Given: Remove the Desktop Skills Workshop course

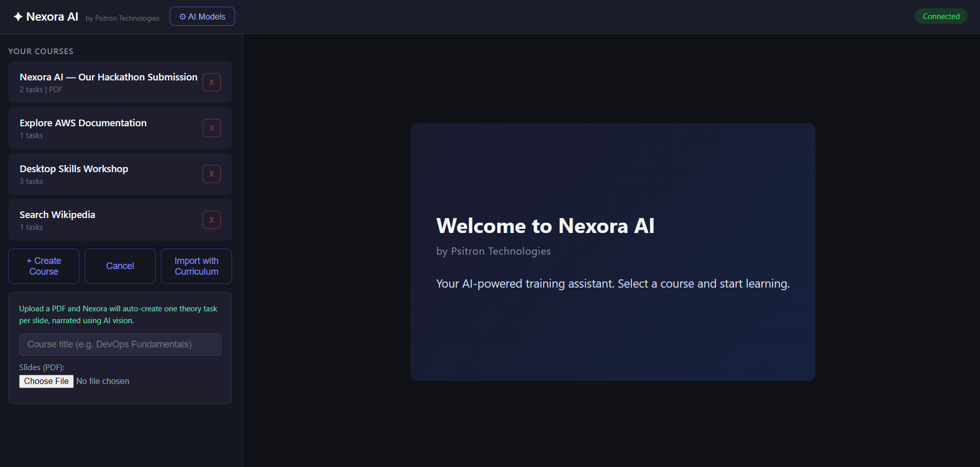Looking at the screenshot, I should click(x=211, y=174).
